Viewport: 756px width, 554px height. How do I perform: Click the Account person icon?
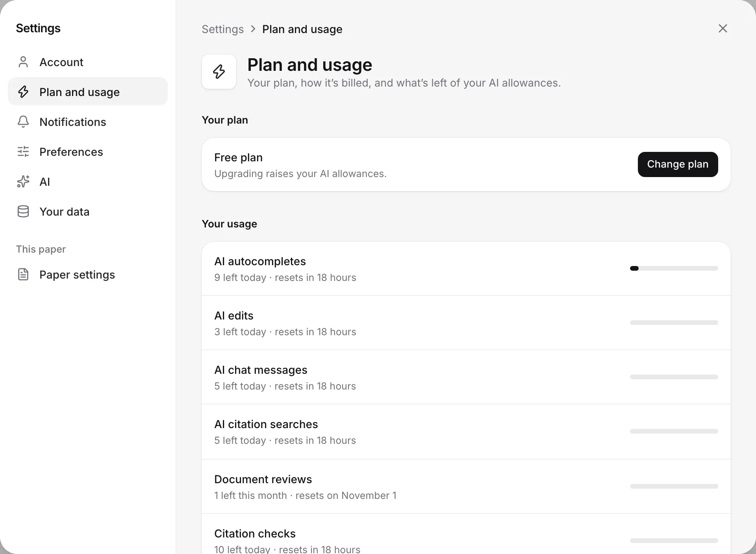[23, 62]
